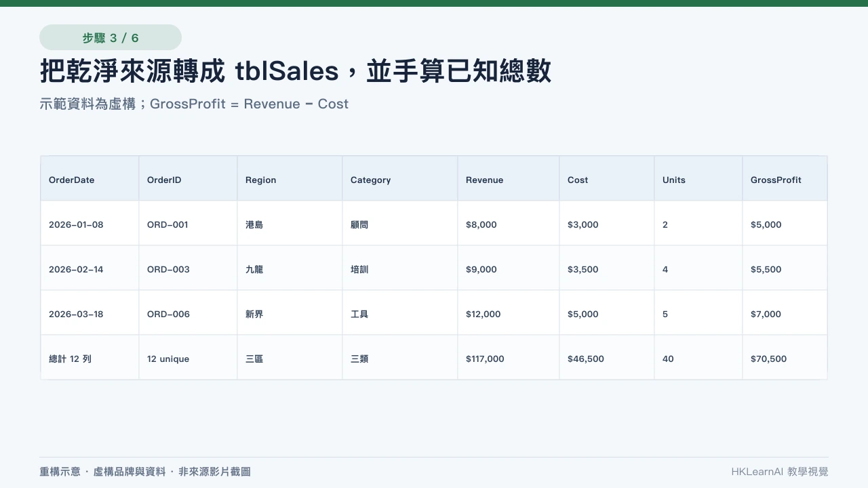The image size is (868, 488).
Task: Click the 2026-03-18 date cell
Action: coord(90,312)
